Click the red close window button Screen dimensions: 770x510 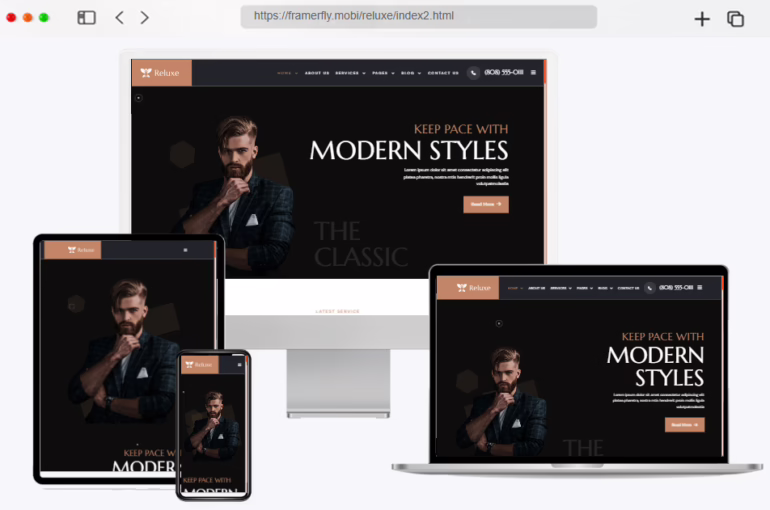[11, 18]
